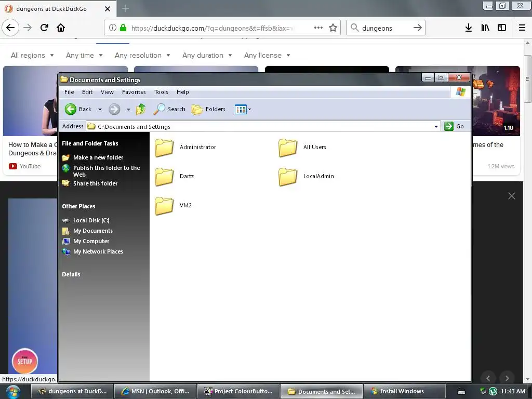
Task: Toggle the Folders pane button
Action: point(209,109)
